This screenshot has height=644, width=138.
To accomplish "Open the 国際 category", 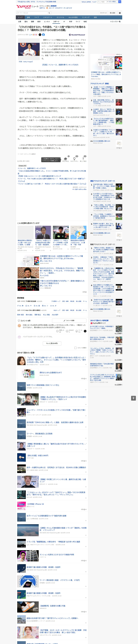I will [x=33, y=21].
